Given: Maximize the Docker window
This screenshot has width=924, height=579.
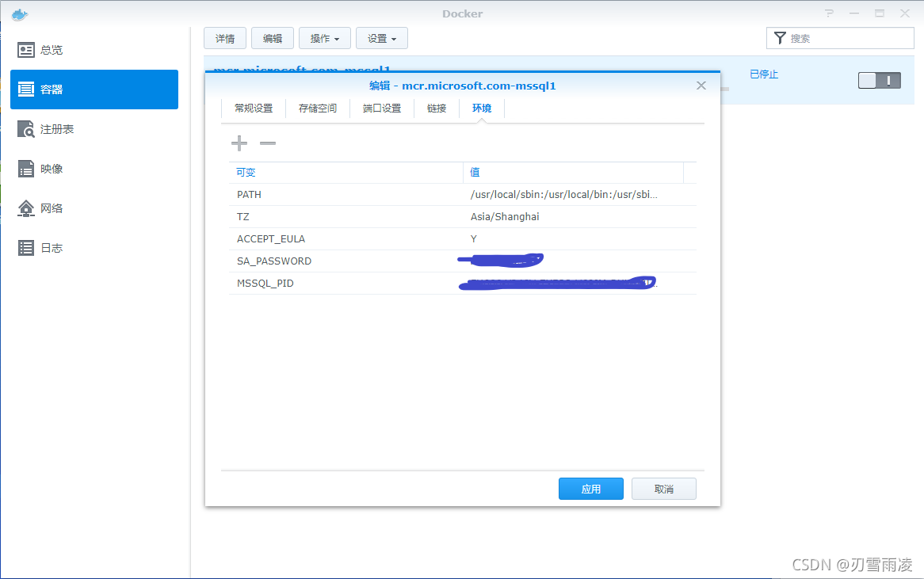Looking at the screenshot, I should tap(879, 13).
